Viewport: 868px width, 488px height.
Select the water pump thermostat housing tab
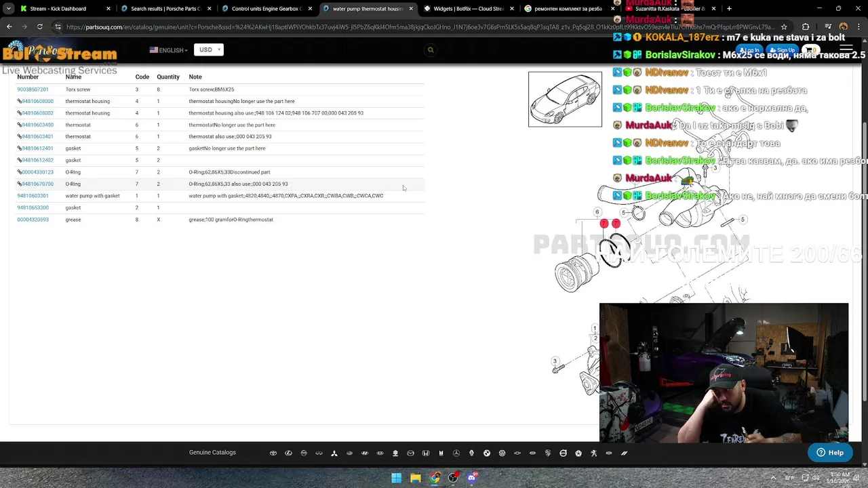coord(368,9)
